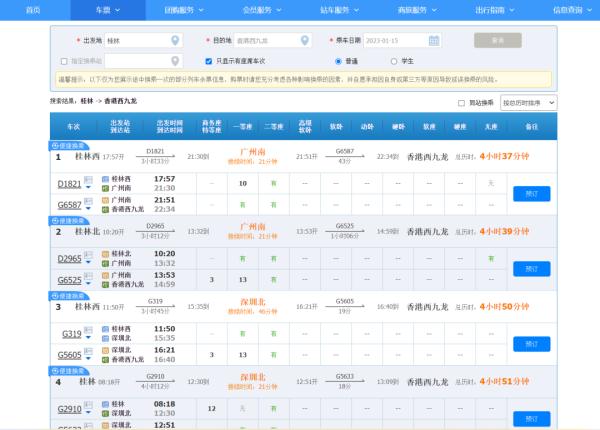Open the D1821 train number link

pos(69,184)
